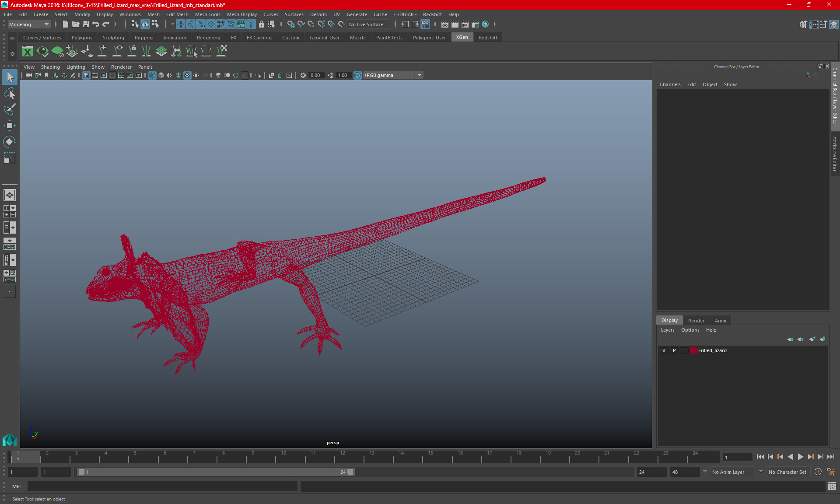This screenshot has width=840, height=504.
Task: Click the XGen clear preview leaf icon
Action: [57, 52]
